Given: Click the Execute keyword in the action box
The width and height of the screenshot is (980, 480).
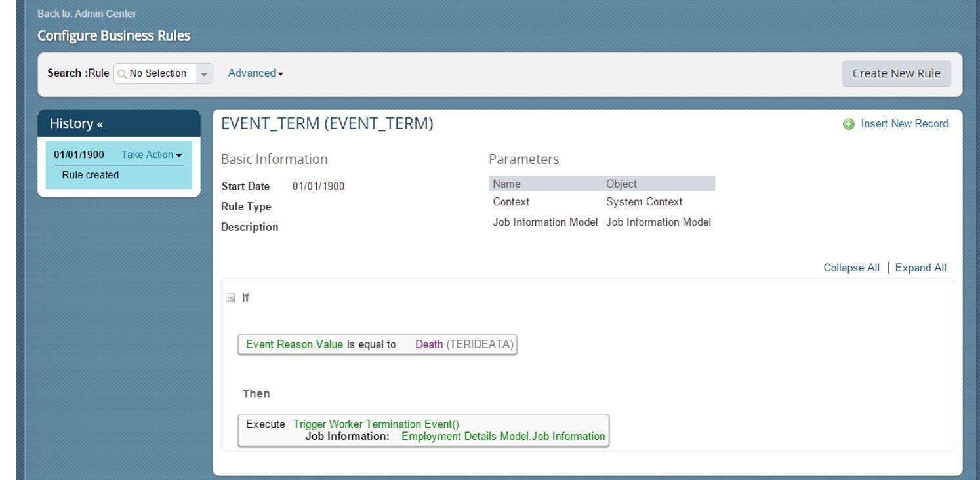Looking at the screenshot, I should coord(266,424).
